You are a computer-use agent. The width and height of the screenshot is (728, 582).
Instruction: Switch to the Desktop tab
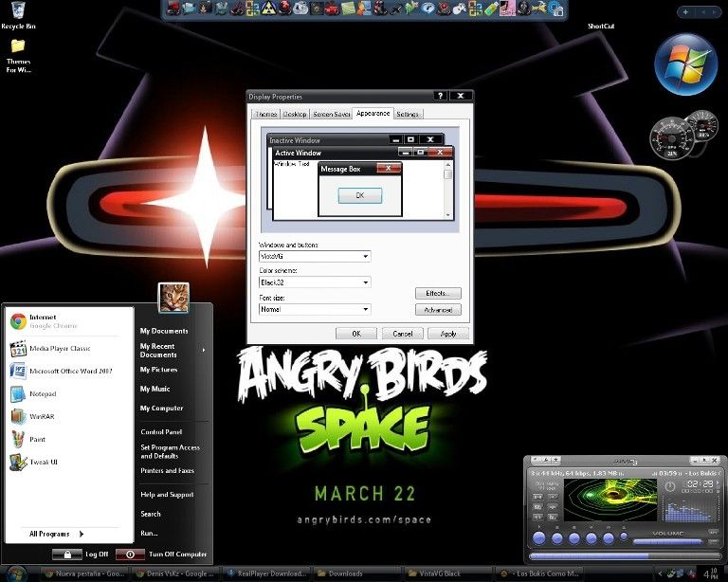(x=295, y=114)
